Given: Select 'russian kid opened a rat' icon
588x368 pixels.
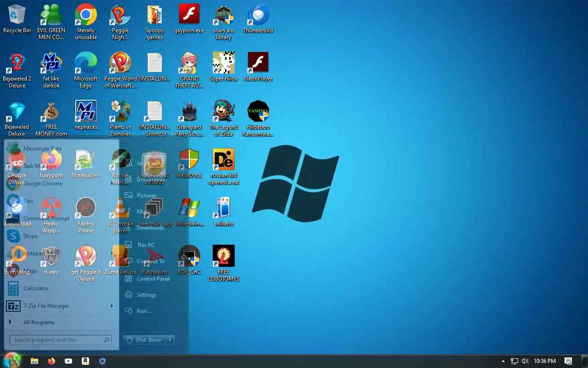Looking at the screenshot, I should (x=224, y=167).
